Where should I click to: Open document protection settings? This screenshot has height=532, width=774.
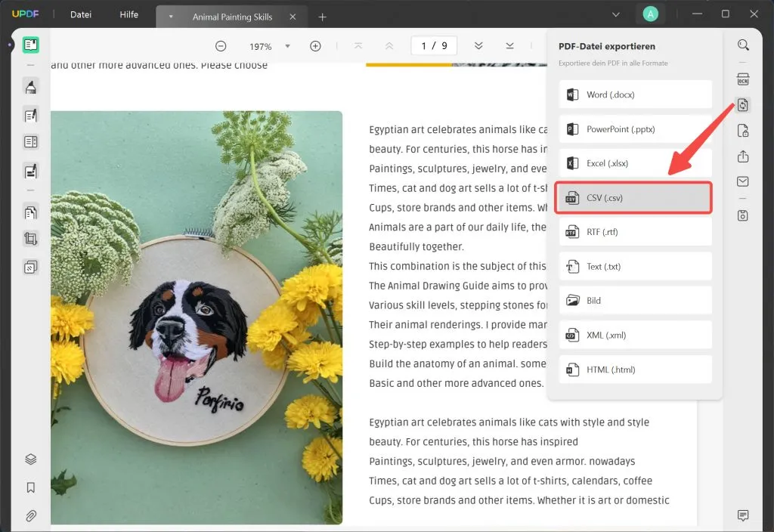click(x=743, y=130)
